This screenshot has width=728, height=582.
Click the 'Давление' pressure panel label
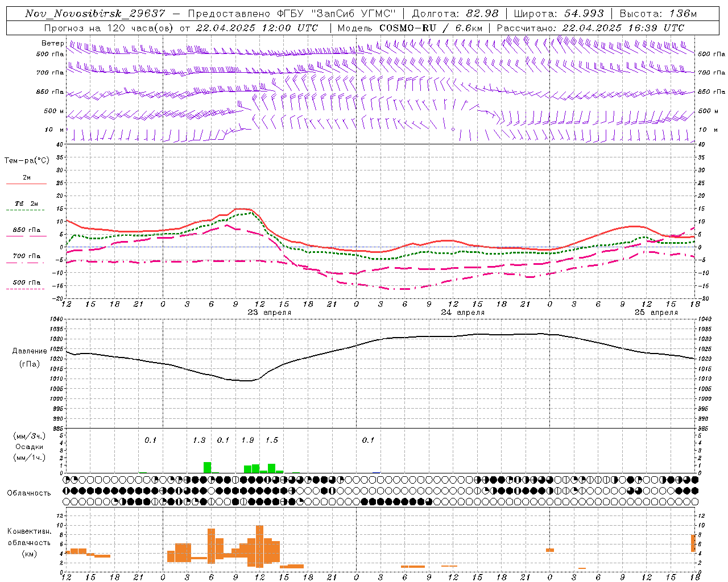[x=29, y=351]
